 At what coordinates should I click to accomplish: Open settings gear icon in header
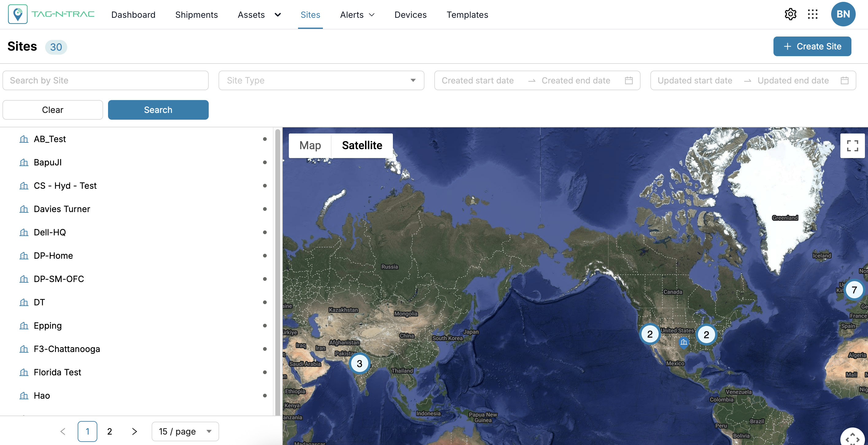click(790, 14)
